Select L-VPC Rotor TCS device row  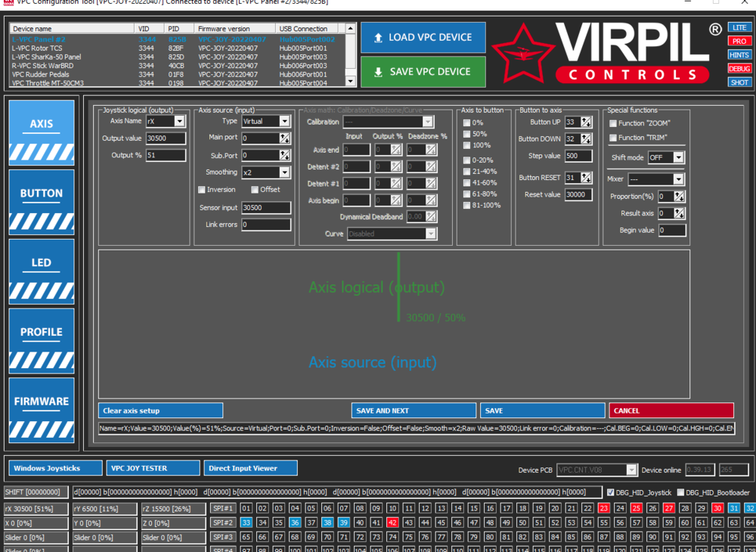click(178, 48)
